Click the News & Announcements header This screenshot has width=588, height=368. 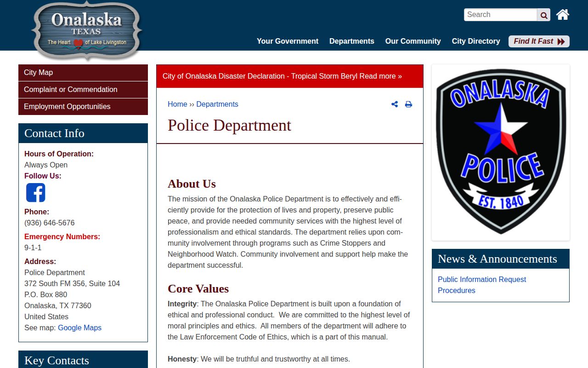click(x=501, y=259)
